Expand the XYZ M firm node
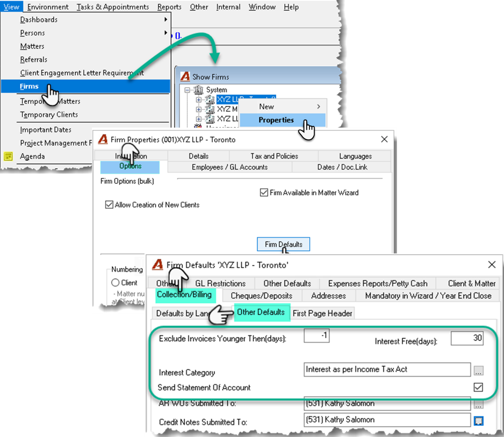The height and width of the screenshot is (437, 504). (x=199, y=109)
